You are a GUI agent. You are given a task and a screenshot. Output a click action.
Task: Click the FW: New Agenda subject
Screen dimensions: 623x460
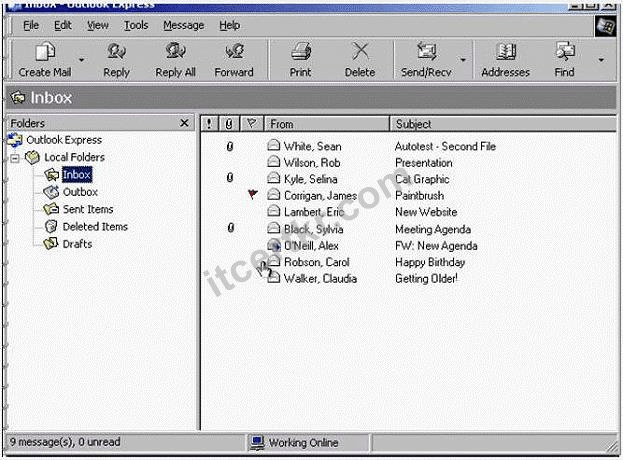click(x=436, y=246)
